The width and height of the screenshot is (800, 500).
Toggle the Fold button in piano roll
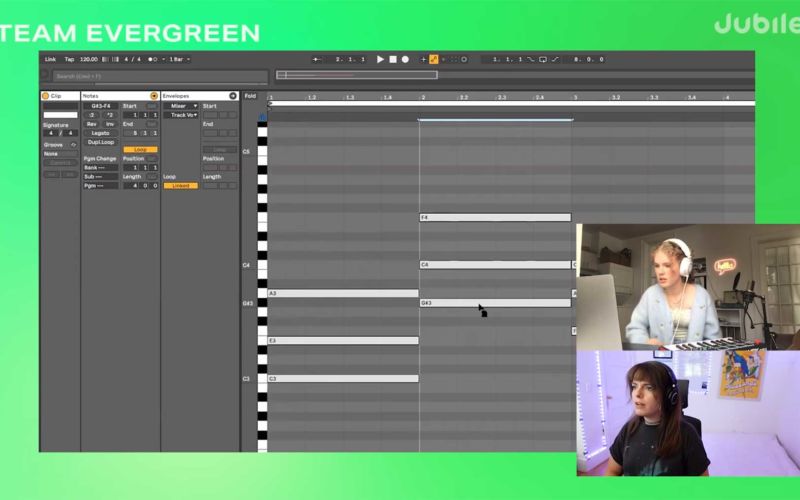[250, 96]
